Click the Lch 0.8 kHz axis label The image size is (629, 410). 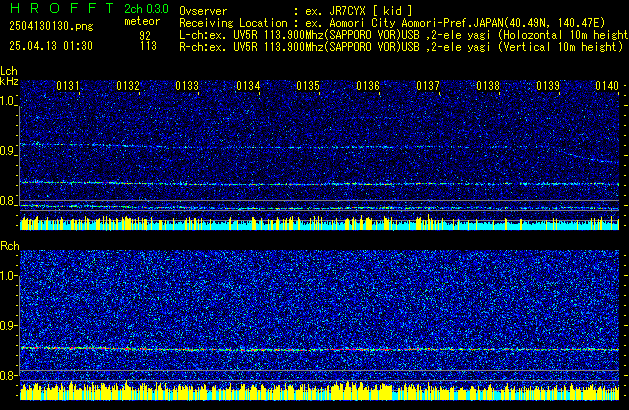pos(7,201)
